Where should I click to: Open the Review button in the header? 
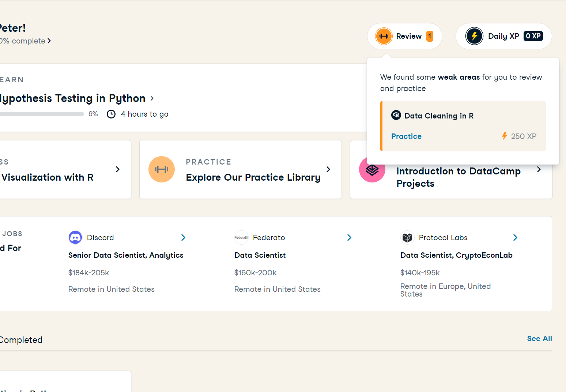(x=405, y=36)
